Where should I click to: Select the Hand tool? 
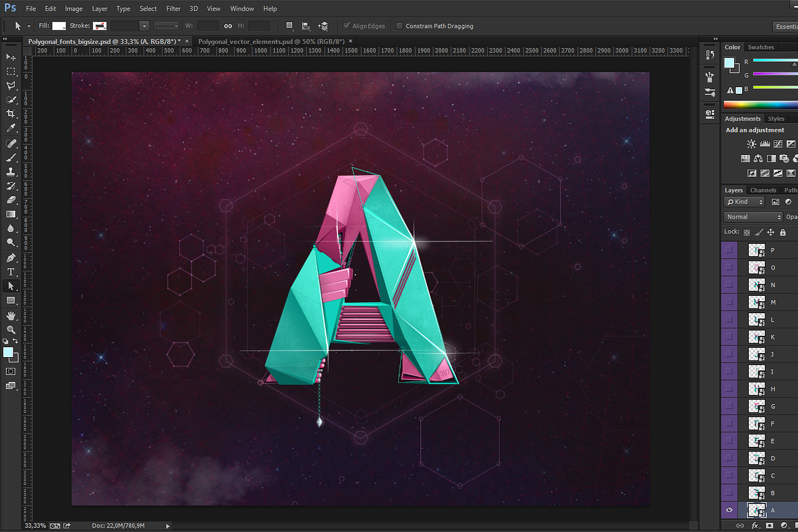(11, 315)
